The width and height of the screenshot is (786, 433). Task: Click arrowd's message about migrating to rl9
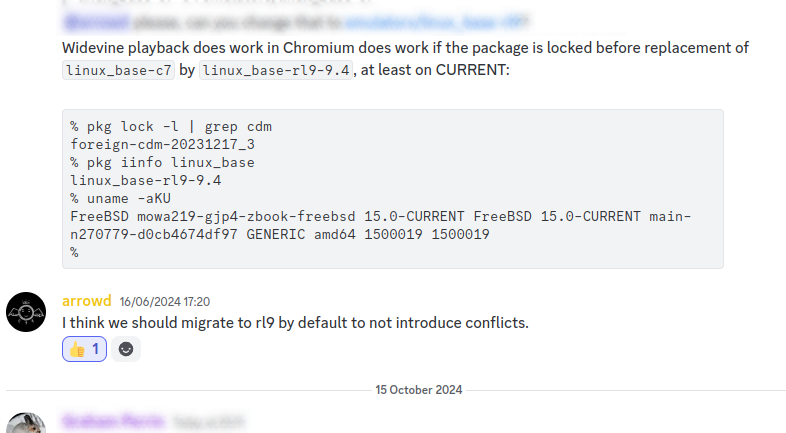[295, 323]
